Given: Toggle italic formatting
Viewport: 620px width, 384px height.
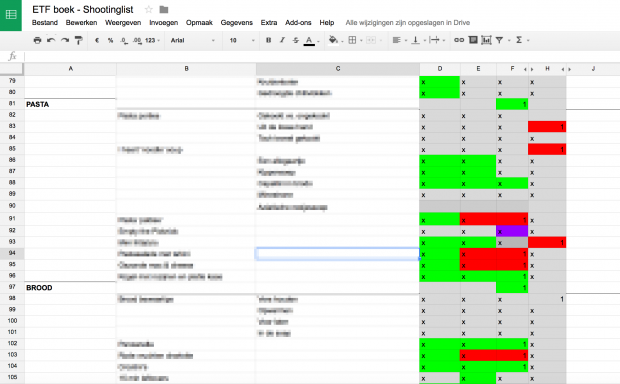Looking at the screenshot, I should (282, 40).
